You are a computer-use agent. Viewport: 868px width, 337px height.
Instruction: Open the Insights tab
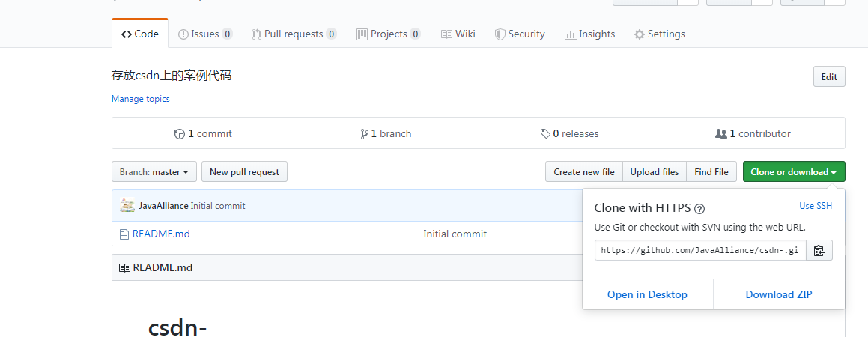coord(589,34)
